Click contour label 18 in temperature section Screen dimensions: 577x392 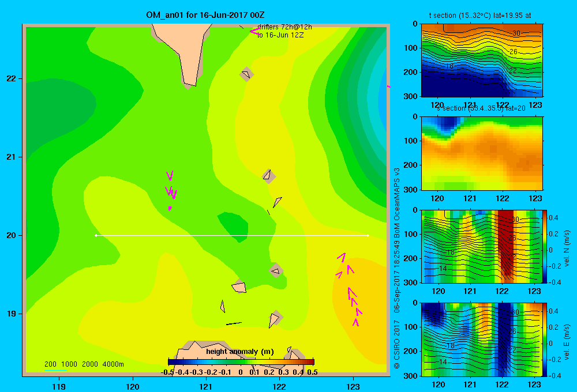coord(449,66)
